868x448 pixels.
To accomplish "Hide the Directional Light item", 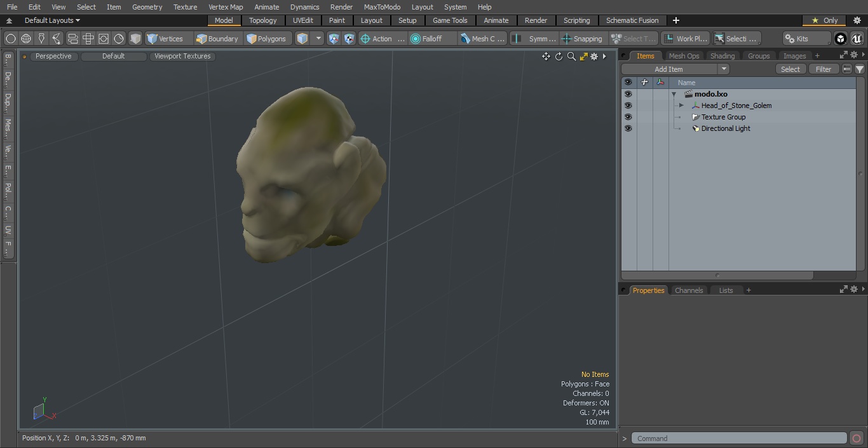I will click(628, 128).
